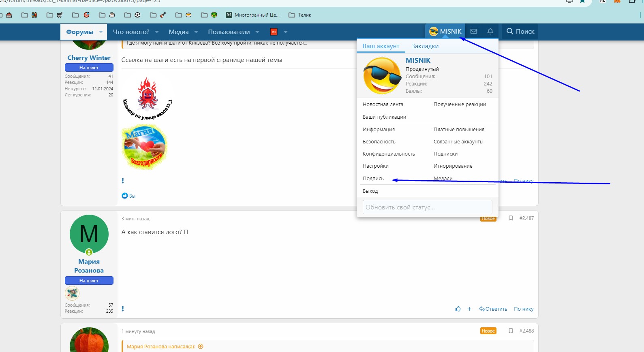Open Полученные реакции in account menu
Image resolution: width=644 pixels, height=352 pixels.
tap(460, 104)
